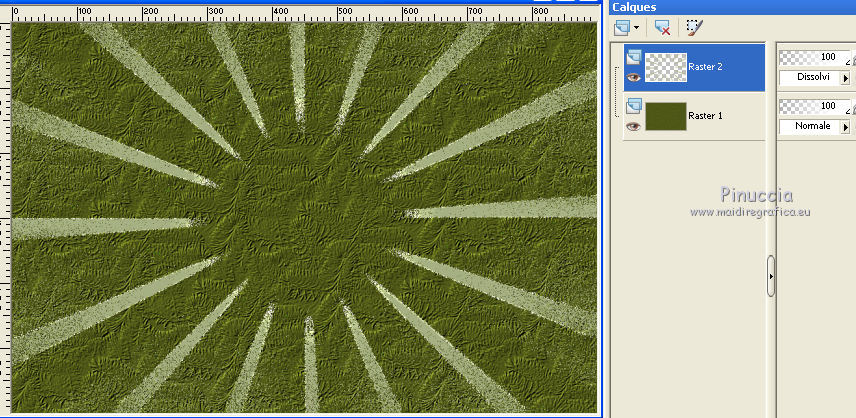Adjust the Raster 1 opacity slider
Screen dimensions: 856x418
click(815, 106)
